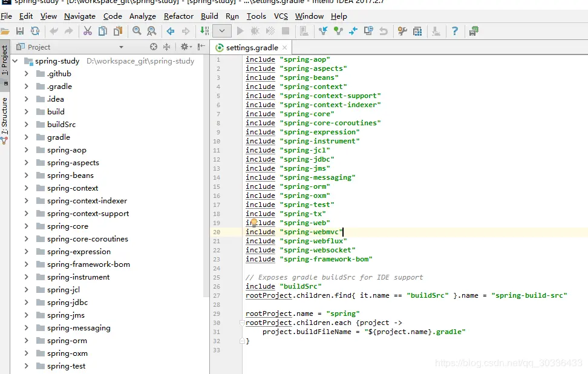Image resolution: width=588 pixels, height=374 pixels.
Task: Click the blue Back navigation arrow
Action: click(170, 31)
